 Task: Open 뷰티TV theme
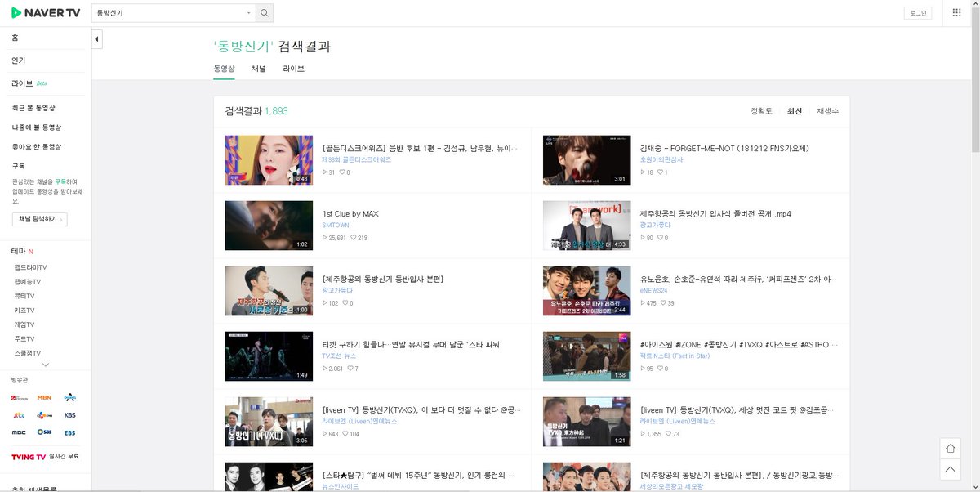tap(24, 296)
